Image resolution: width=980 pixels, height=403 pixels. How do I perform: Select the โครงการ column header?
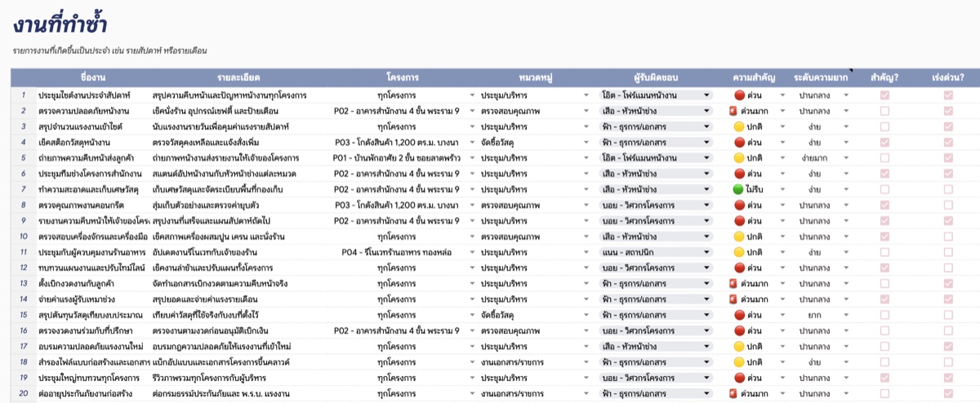403,78
